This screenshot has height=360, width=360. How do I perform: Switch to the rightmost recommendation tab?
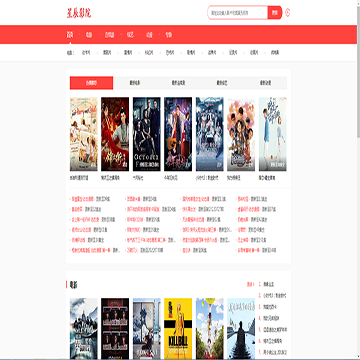click(265, 83)
